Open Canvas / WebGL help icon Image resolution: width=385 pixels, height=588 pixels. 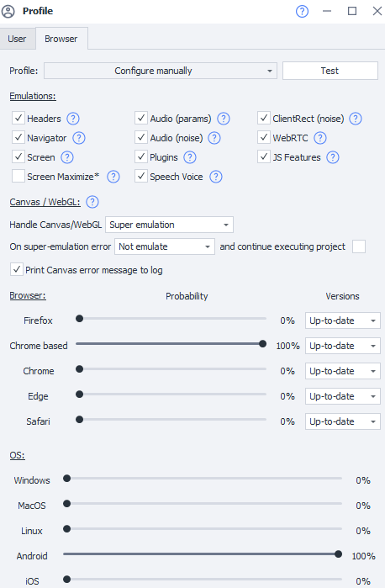pyautogui.click(x=92, y=202)
